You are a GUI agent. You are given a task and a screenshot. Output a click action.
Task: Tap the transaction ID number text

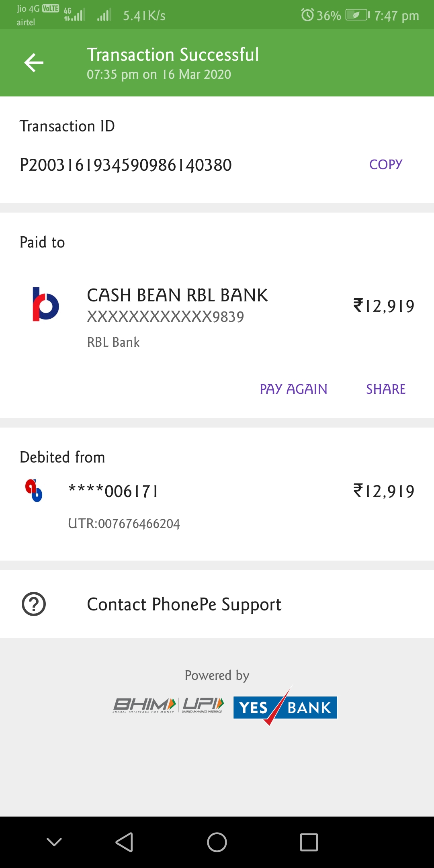pos(126,165)
